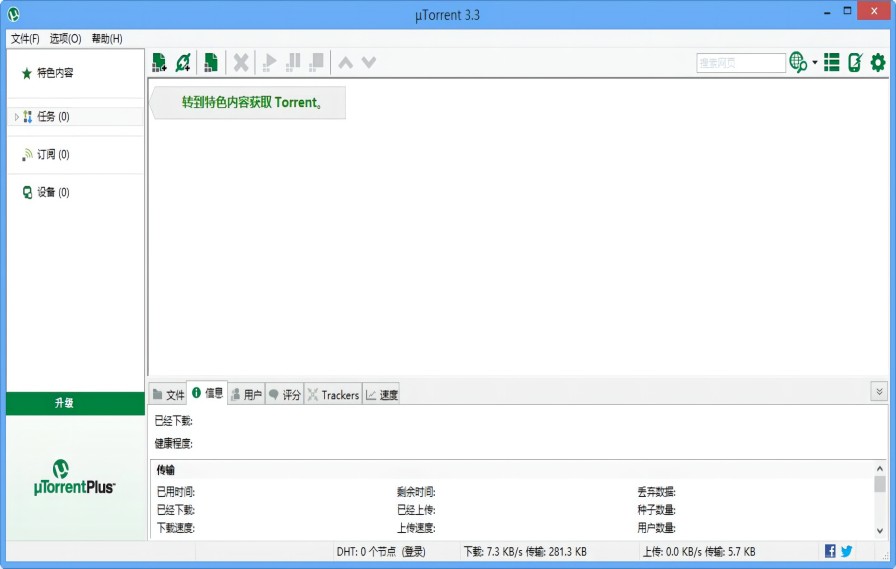Click the 剩余时间 label

pos(416,491)
